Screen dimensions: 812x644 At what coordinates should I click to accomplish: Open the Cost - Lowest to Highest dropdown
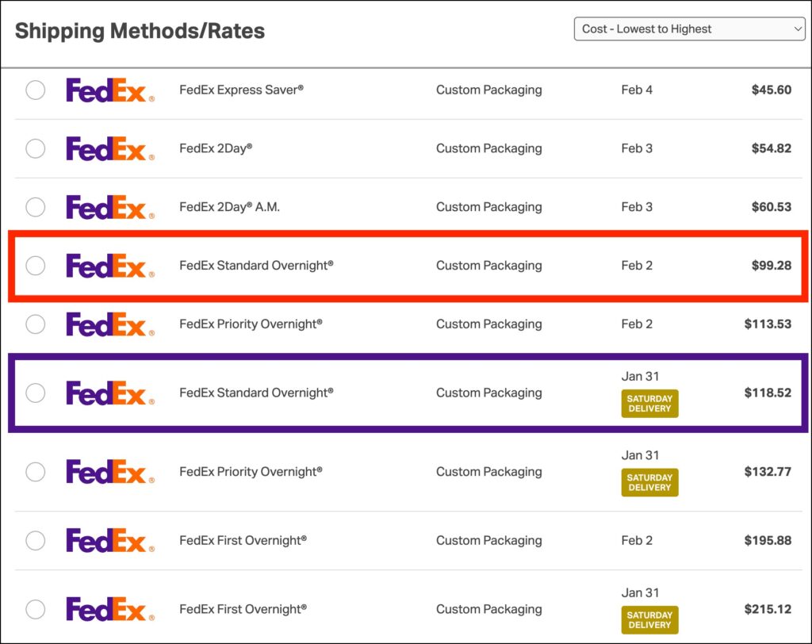(689, 29)
